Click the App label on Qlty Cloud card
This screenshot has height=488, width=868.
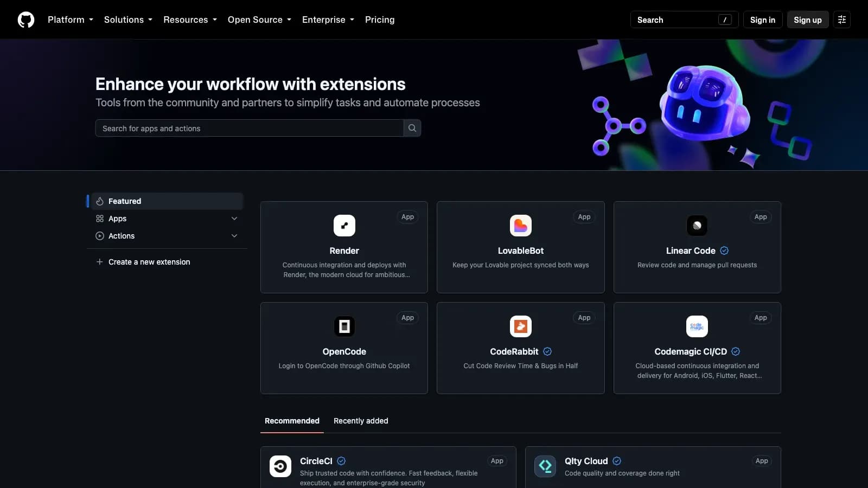[762, 461]
